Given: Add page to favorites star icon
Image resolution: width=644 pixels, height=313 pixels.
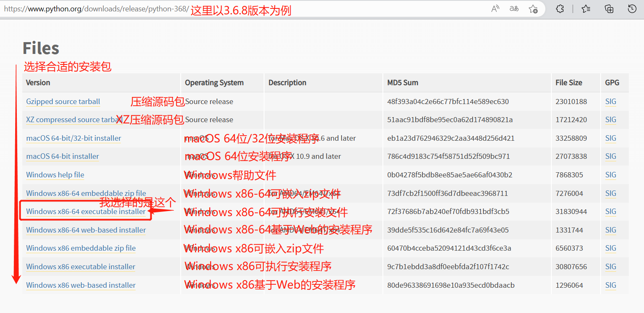Looking at the screenshot, I should pos(533,8).
